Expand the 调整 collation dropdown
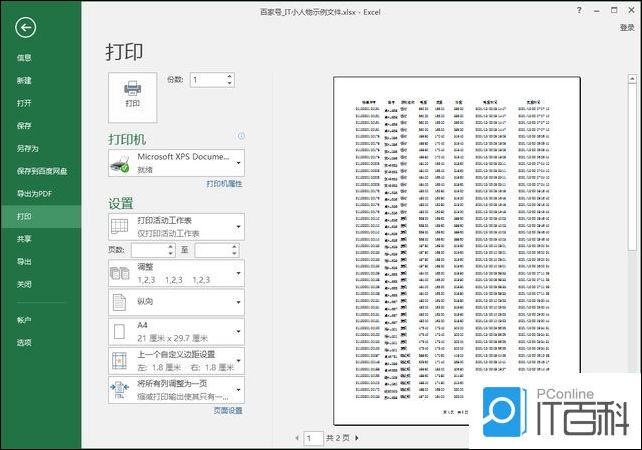This screenshot has width=642, height=450. (x=176, y=273)
